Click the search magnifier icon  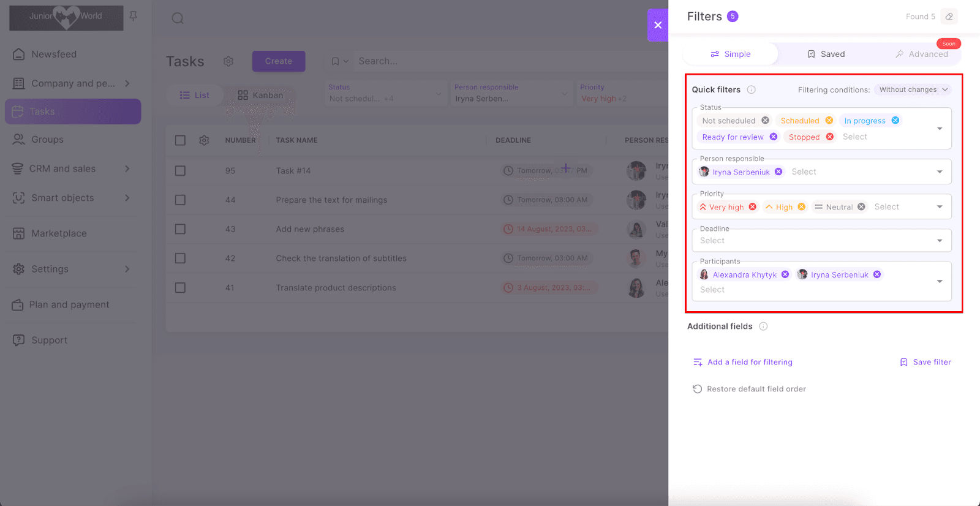pyautogui.click(x=178, y=18)
